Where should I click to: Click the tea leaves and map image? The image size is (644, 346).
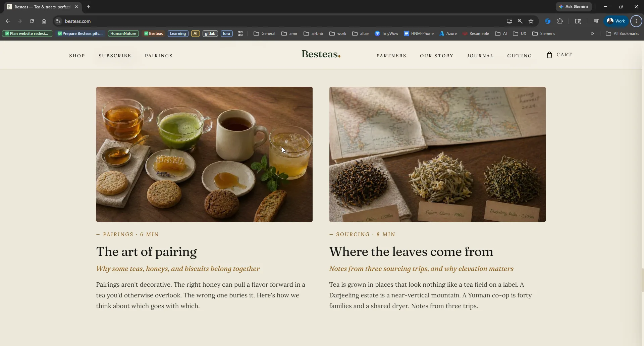437,154
